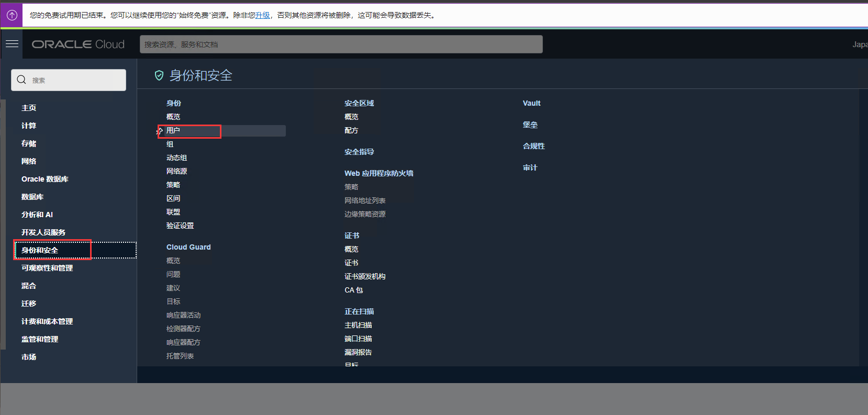This screenshot has height=415, width=868.
Task: Open 配方 under 安全区域
Action: coord(351,130)
